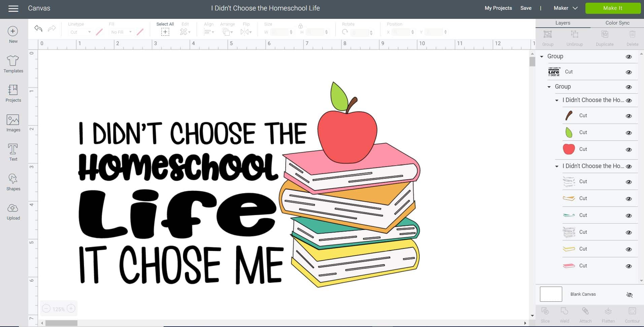This screenshot has width=644, height=327.
Task: Click the Linetype color swatch
Action: (x=99, y=32)
